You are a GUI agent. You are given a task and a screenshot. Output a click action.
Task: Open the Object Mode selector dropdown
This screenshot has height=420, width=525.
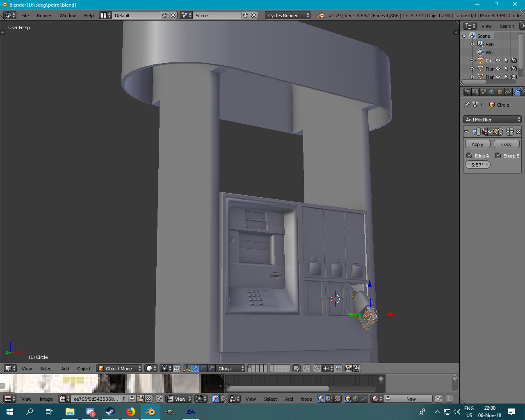tap(119, 368)
